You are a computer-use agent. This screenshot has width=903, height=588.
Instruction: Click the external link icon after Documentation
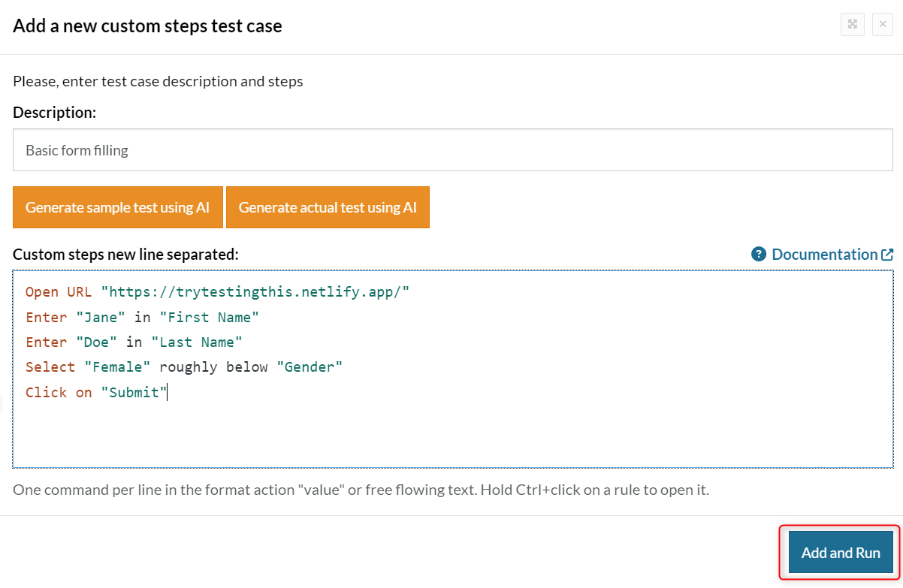[887, 255]
